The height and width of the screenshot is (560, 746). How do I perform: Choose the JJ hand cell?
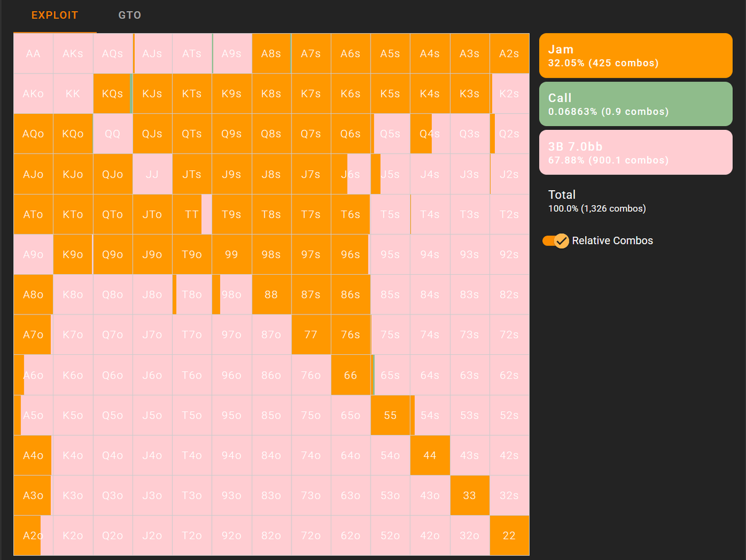point(152,174)
